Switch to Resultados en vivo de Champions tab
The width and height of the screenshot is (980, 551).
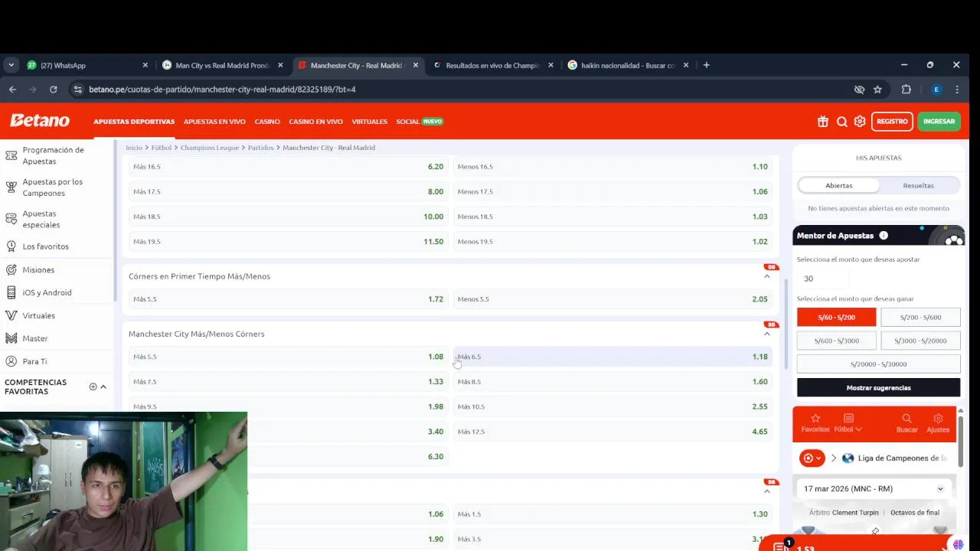click(492, 65)
